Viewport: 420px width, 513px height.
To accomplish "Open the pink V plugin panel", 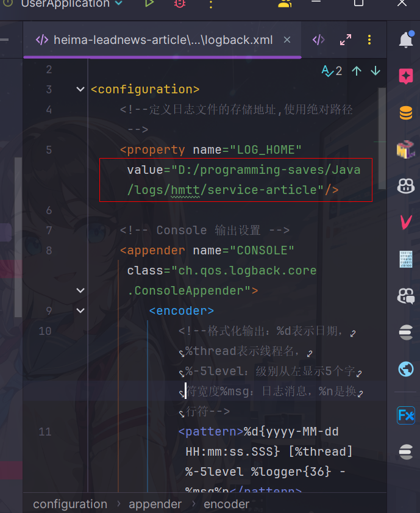I will 406,223.
